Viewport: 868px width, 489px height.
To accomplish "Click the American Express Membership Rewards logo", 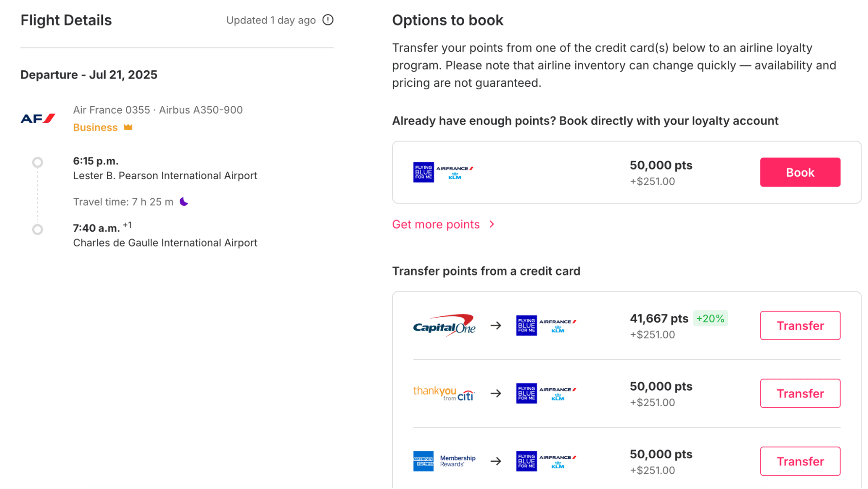I will [444, 461].
